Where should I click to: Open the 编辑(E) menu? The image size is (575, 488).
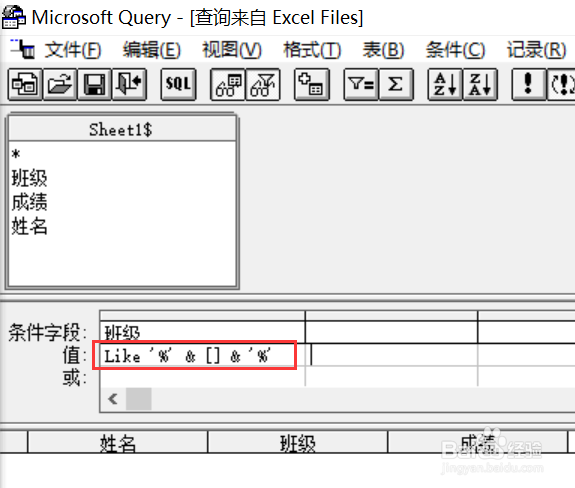[152, 50]
